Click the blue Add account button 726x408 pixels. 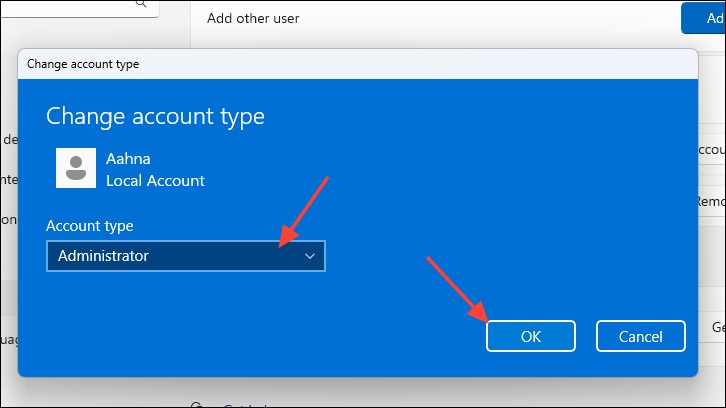(703, 18)
